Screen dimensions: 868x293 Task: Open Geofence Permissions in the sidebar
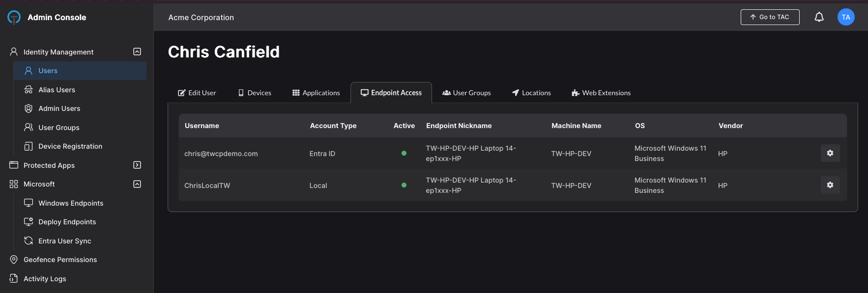coord(60,260)
